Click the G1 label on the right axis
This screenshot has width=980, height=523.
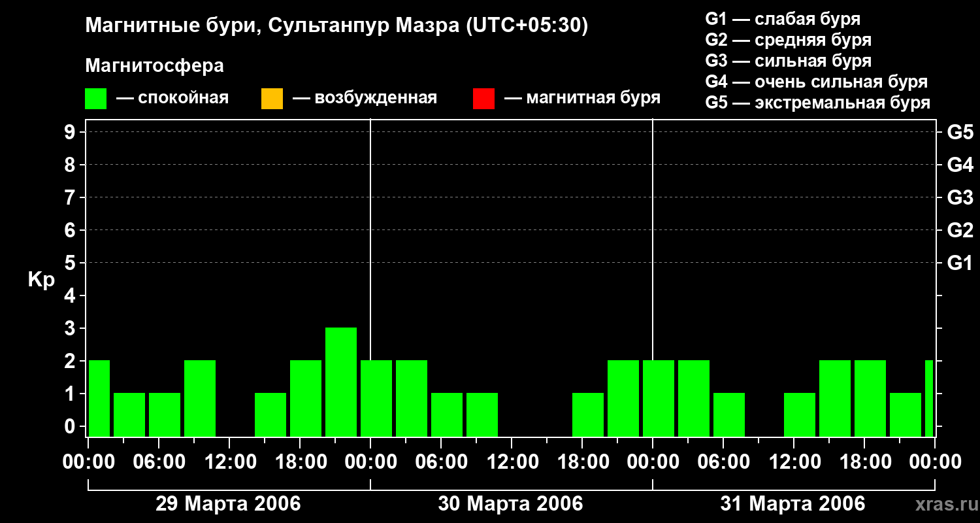point(960,263)
